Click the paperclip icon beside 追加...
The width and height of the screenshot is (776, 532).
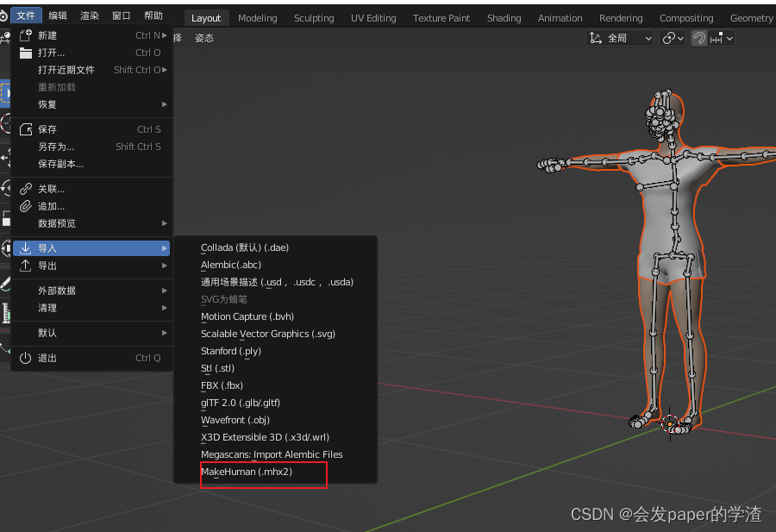(x=26, y=206)
